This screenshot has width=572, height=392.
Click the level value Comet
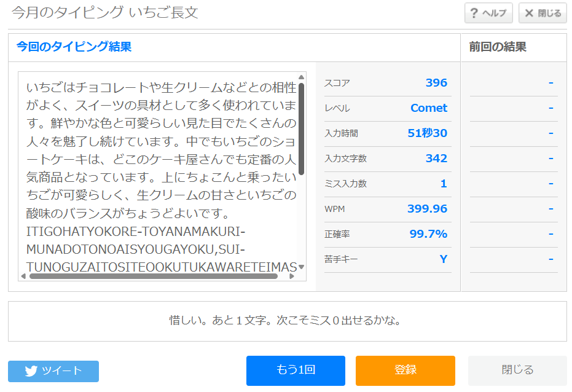click(x=429, y=108)
